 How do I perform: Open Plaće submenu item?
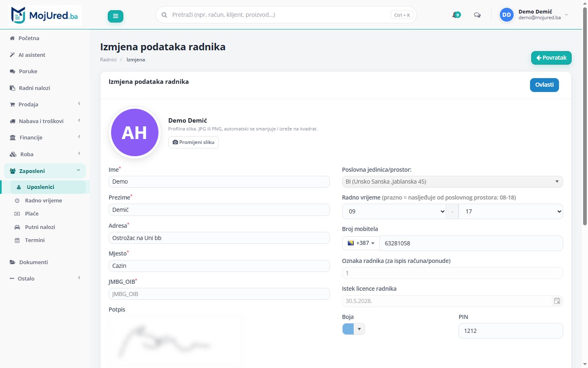[32, 213]
